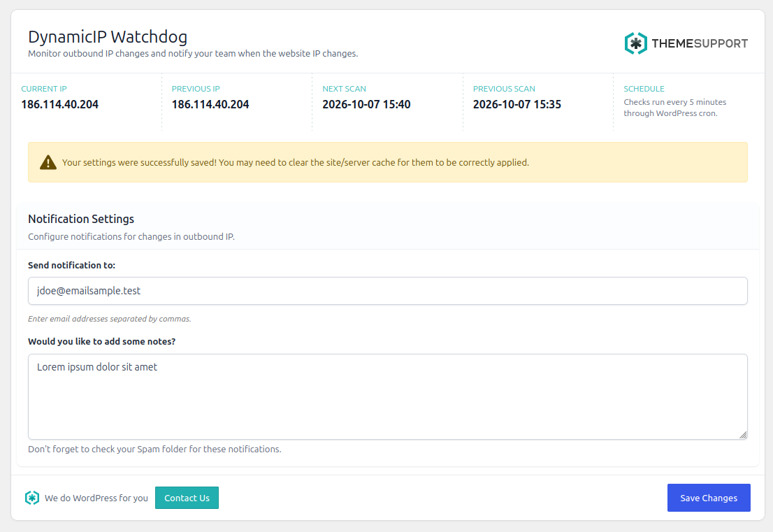
Task: Click the 'Monitor outbound IP changes' subtitle
Action: click(193, 53)
